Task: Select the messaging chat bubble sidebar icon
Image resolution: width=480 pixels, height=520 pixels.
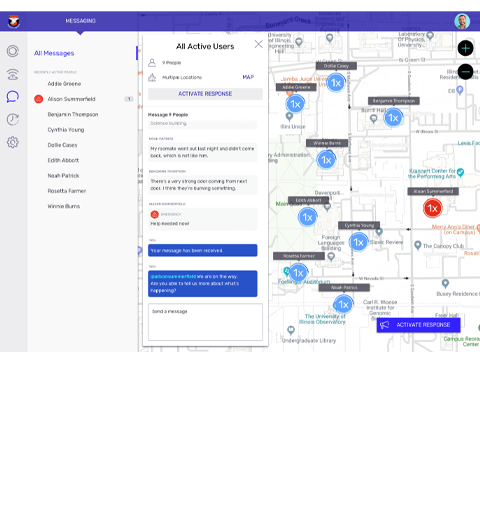Action: pyautogui.click(x=13, y=97)
